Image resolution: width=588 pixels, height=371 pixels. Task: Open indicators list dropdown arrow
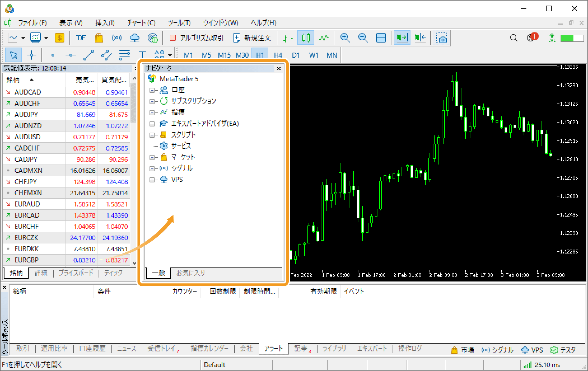[46, 38]
